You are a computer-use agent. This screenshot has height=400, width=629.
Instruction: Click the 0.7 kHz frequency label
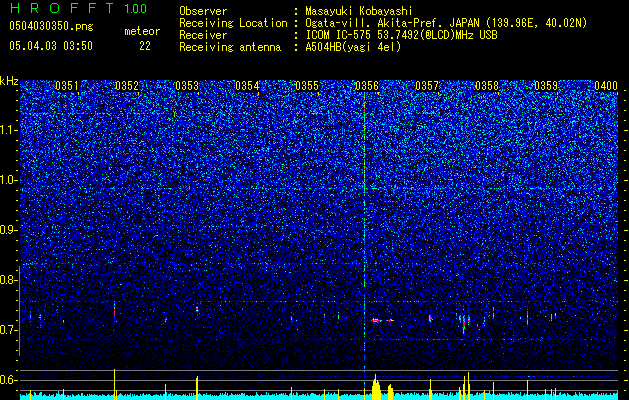coord(8,330)
